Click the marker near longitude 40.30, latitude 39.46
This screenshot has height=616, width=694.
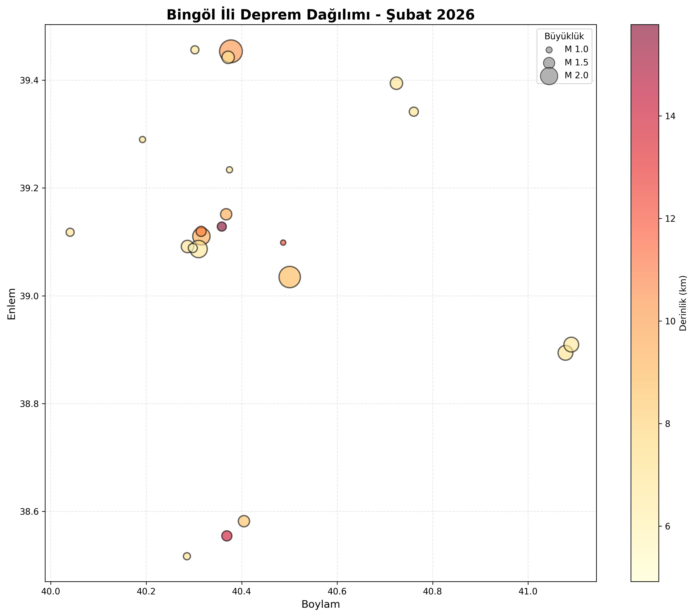point(195,50)
